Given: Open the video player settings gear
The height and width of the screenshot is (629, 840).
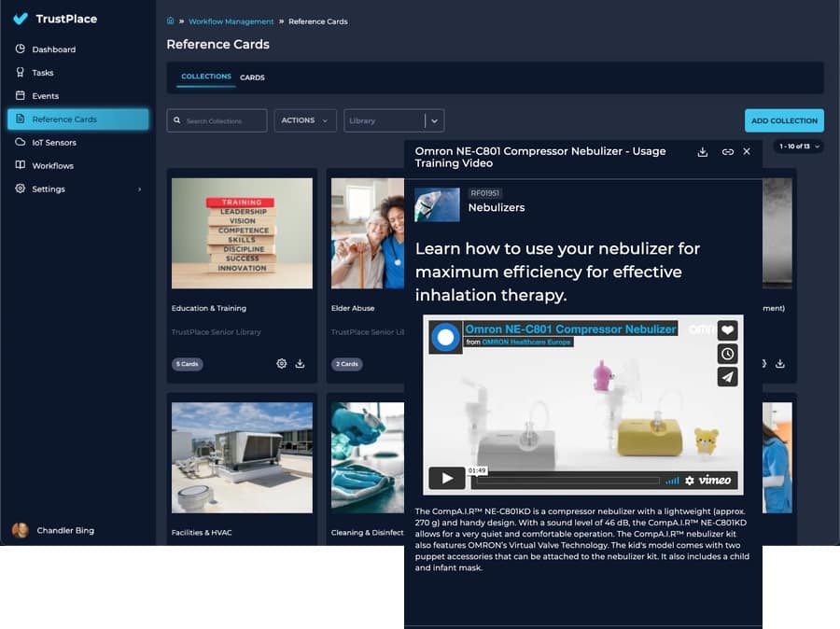Looking at the screenshot, I should [690, 481].
